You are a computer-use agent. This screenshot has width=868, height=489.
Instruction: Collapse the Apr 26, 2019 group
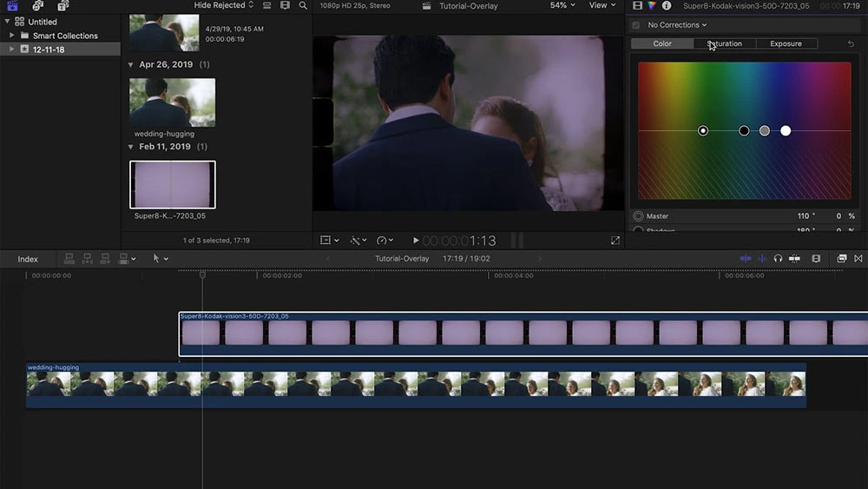[x=131, y=65]
